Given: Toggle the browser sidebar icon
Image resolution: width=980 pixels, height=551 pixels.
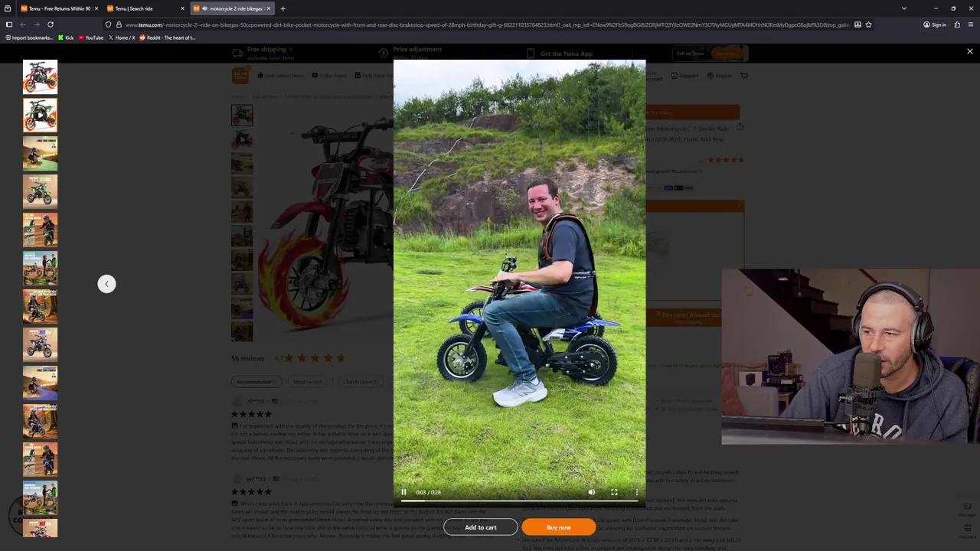Looking at the screenshot, I should tap(8, 24).
